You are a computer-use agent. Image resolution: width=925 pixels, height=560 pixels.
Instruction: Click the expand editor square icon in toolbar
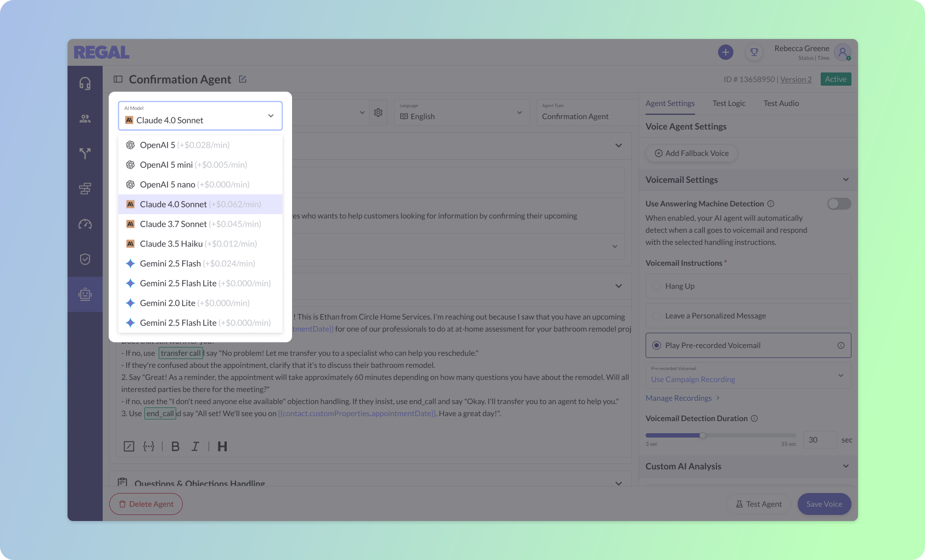point(129,446)
